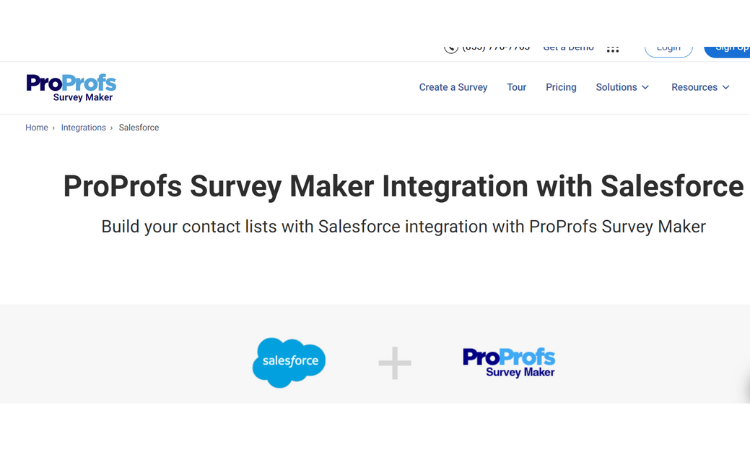Click the Login button
This screenshot has height=450, width=750.
(668, 49)
